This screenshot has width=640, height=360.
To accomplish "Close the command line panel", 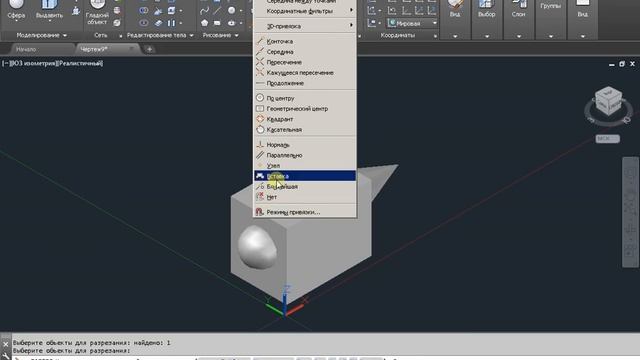I will click(x=5, y=344).
